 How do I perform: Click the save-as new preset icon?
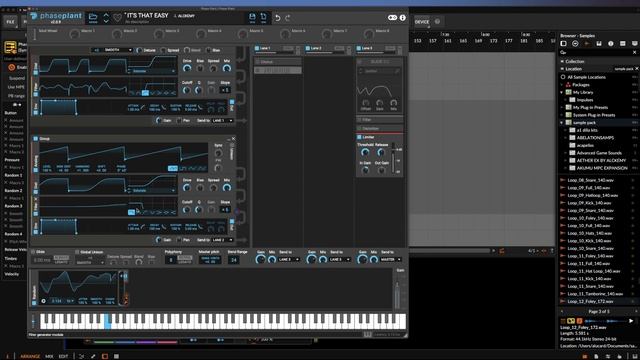coord(264,17)
